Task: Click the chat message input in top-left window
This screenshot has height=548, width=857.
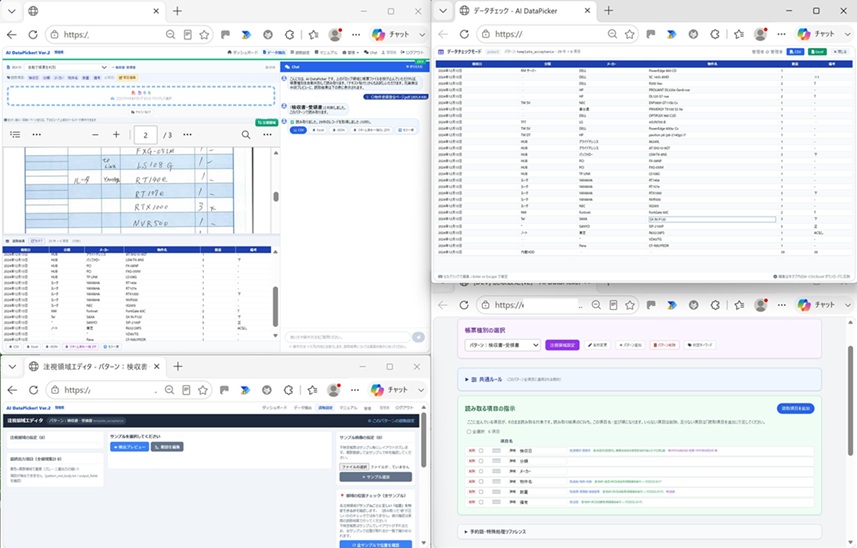Action: coord(348,337)
